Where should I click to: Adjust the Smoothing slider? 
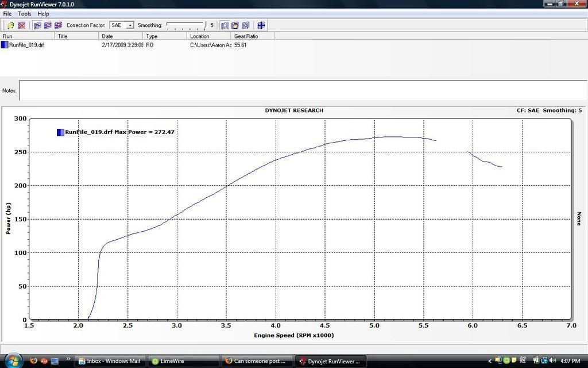tap(185, 25)
